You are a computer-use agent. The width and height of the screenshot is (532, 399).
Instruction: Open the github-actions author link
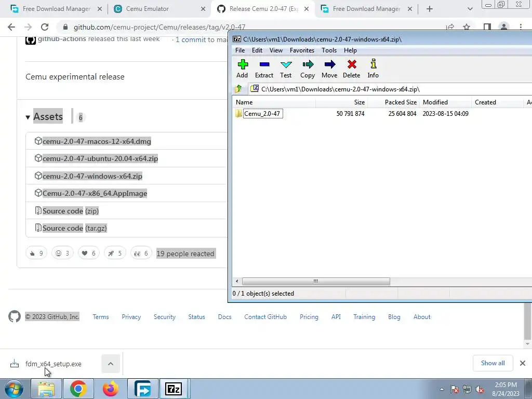pos(62,38)
